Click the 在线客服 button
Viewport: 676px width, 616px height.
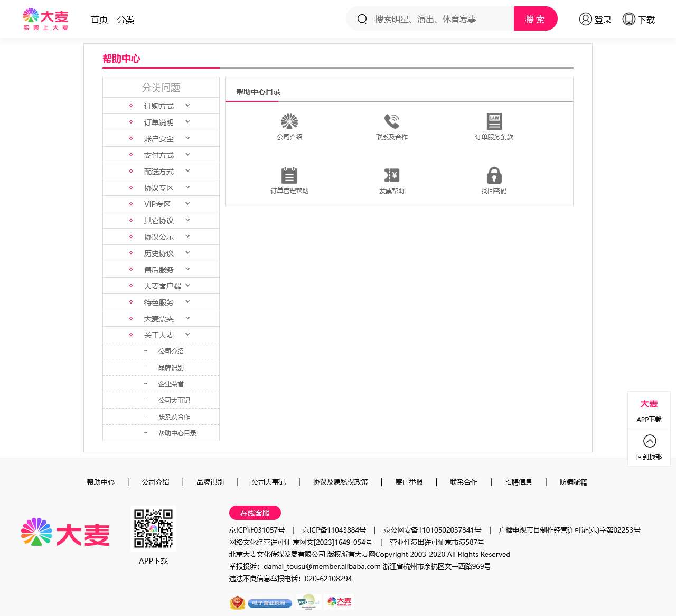click(255, 513)
